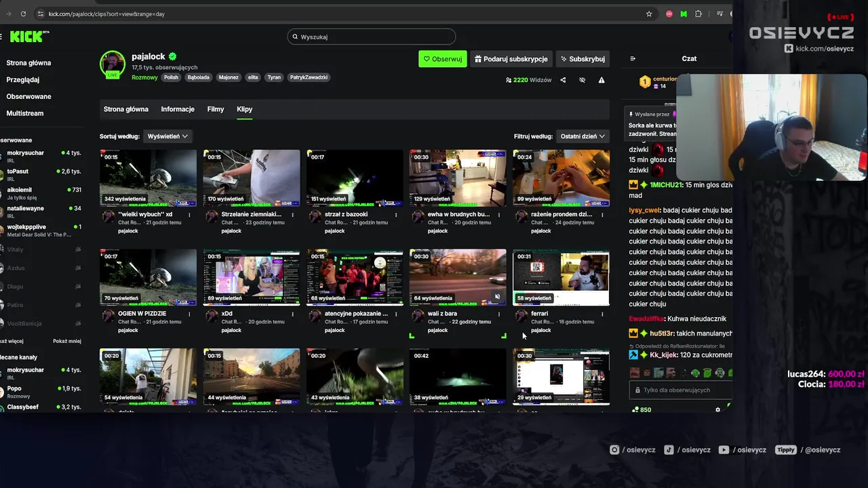Screen dimensions: 868x488
Task: Open the pajalock channel avatar
Action: (x=113, y=64)
